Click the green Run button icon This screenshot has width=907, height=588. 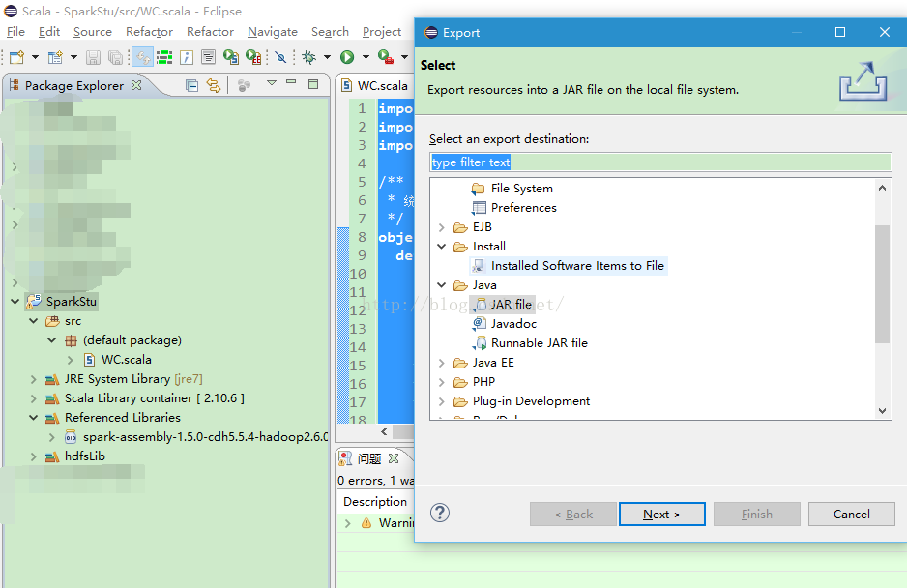[x=347, y=57]
